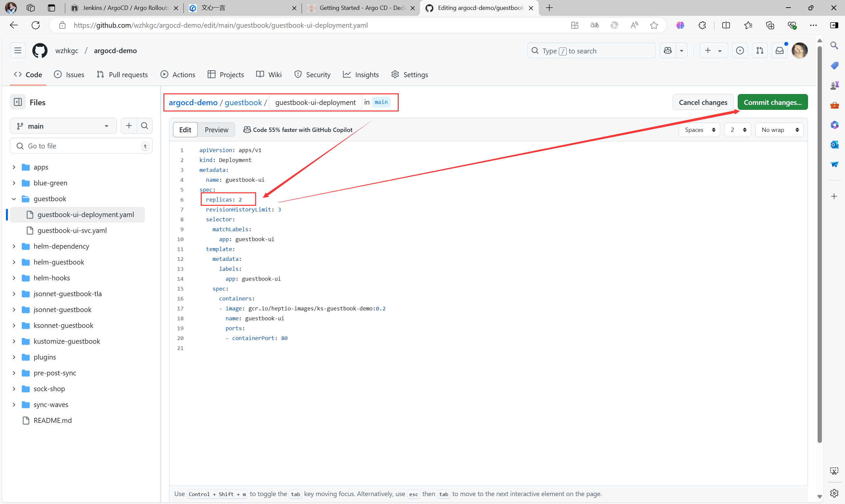Image resolution: width=845 pixels, height=504 pixels.
Task: Switch editor to Edit mode
Action: click(x=185, y=130)
